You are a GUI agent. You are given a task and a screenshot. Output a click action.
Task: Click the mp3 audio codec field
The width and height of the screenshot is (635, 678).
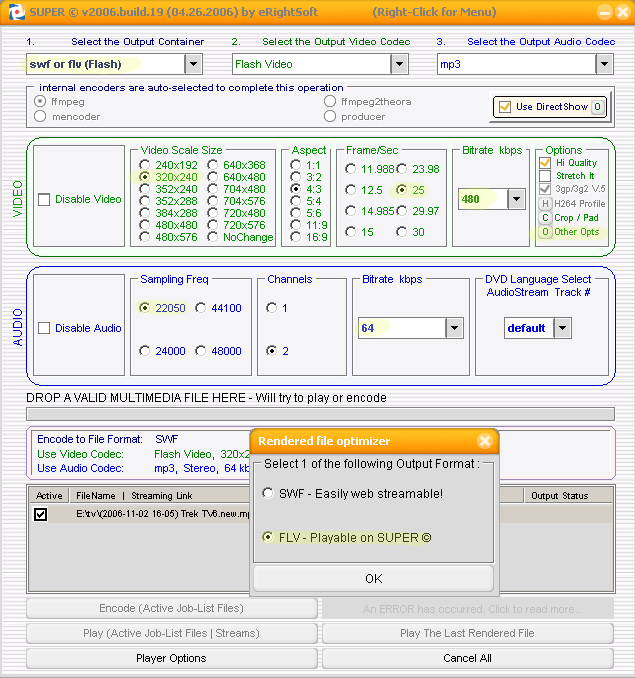point(517,64)
